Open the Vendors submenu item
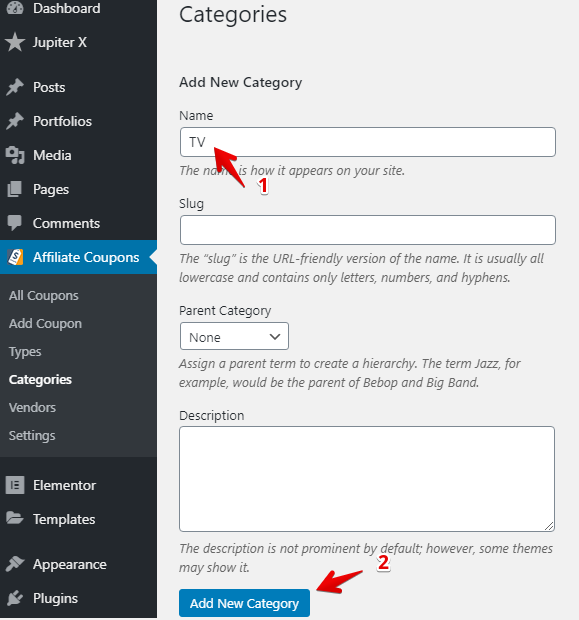Viewport: 579px width, 620px height. [x=32, y=407]
